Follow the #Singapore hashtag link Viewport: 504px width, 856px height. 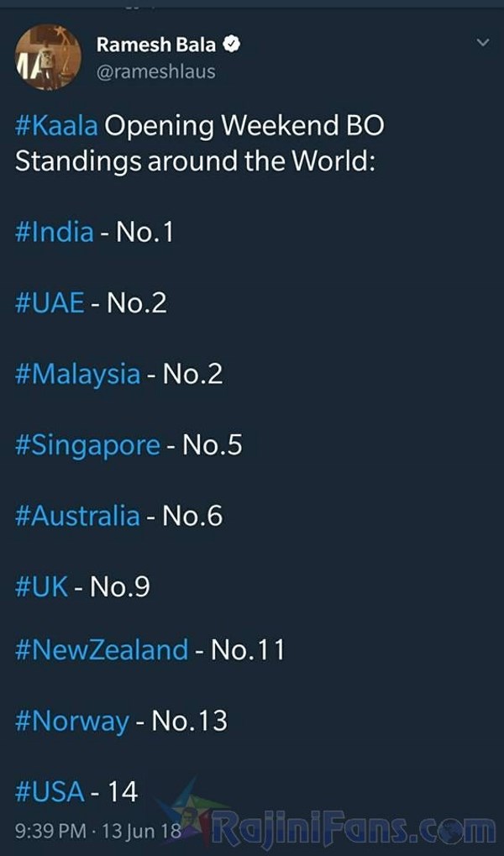tap(87, 445)
